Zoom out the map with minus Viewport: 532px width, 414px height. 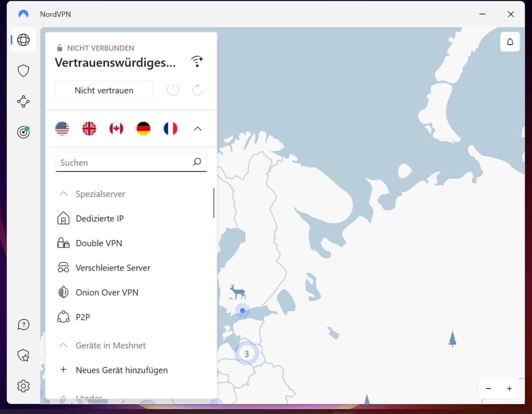point(488,389)
